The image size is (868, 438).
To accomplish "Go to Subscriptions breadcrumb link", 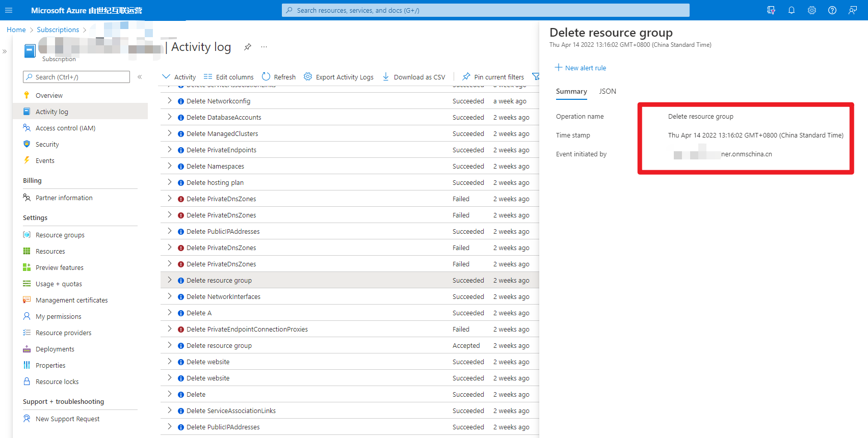I will pos(58,30).
